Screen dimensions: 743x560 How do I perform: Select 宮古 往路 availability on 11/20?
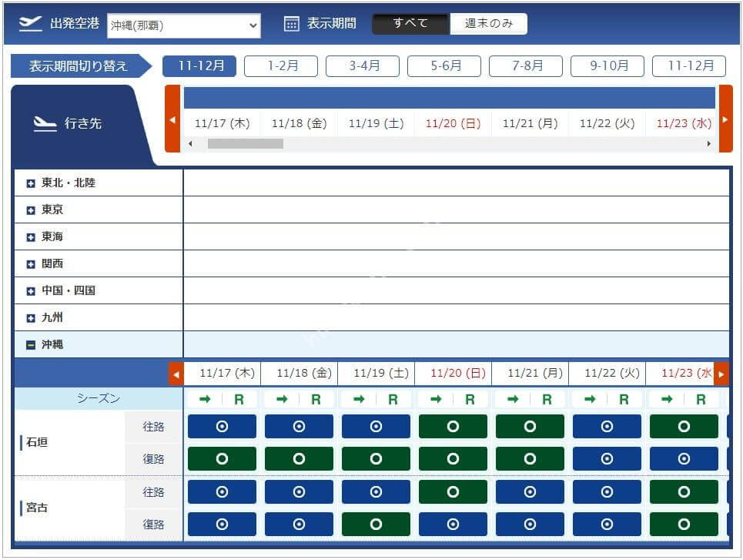(x=453, y=491)
